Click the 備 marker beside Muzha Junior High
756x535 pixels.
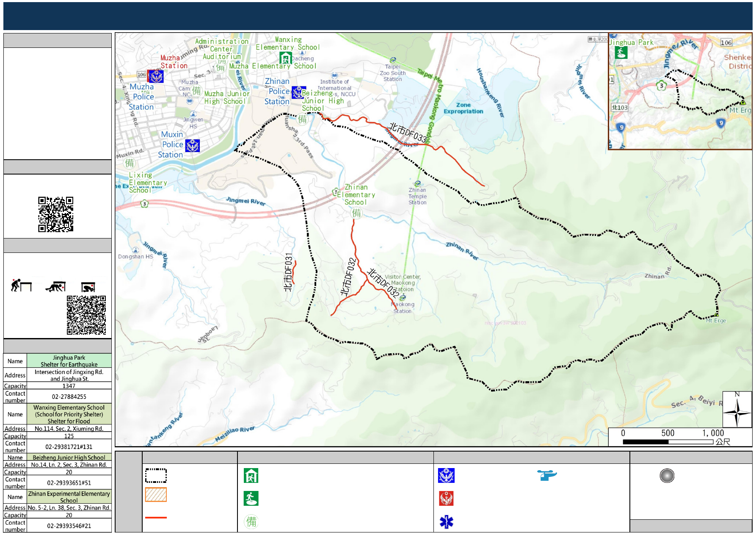197,91
